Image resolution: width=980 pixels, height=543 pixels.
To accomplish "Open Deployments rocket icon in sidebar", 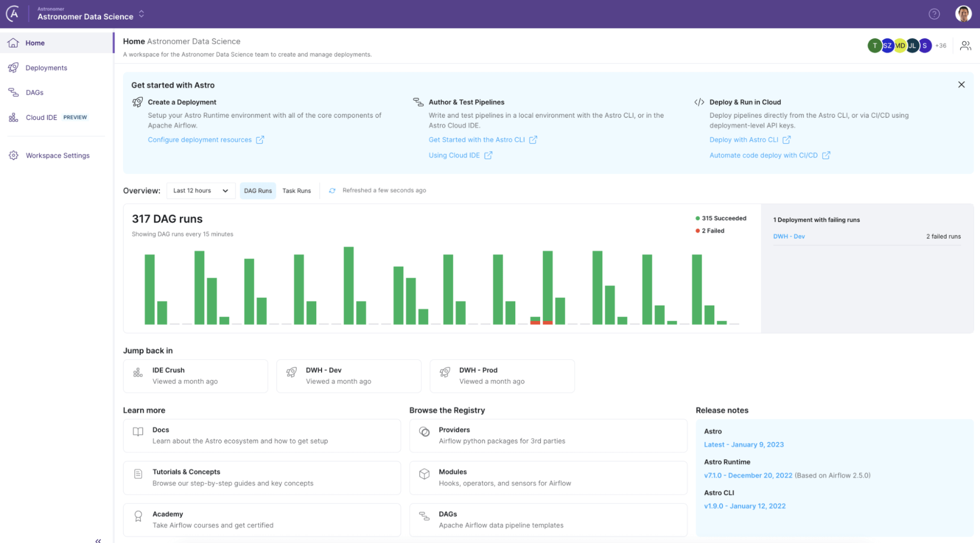I will pyautogui.click(x=13, y=68).
